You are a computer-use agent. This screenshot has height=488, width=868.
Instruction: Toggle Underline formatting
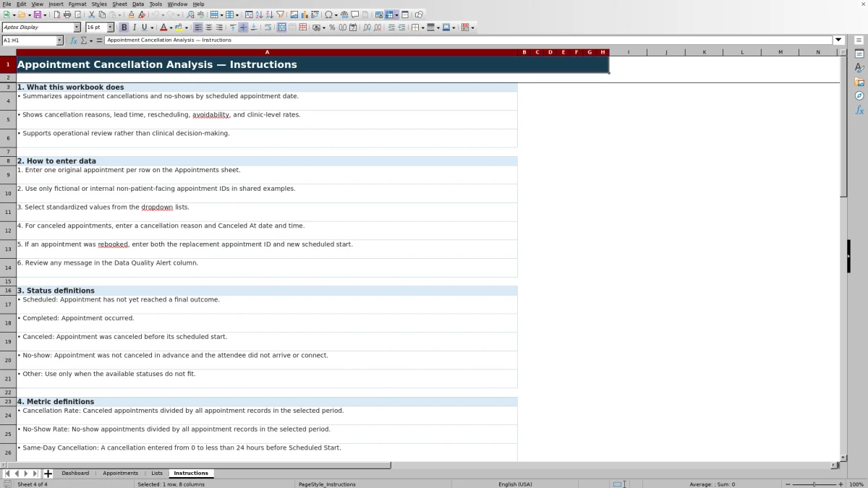point(144,27)
